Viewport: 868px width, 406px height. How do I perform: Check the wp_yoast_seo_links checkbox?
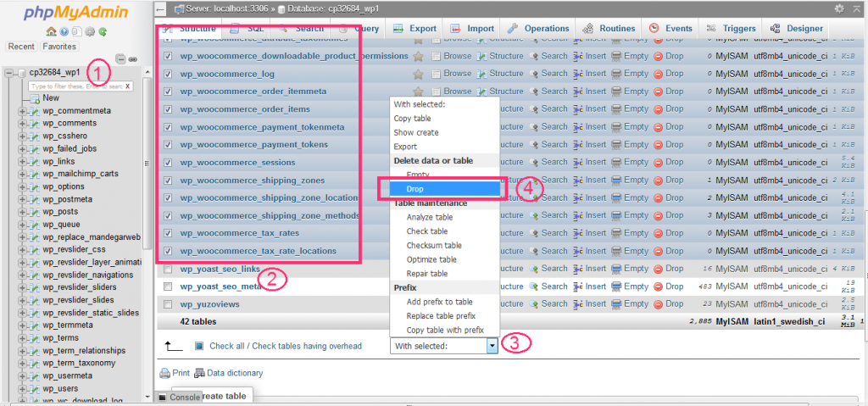point(169,270)
